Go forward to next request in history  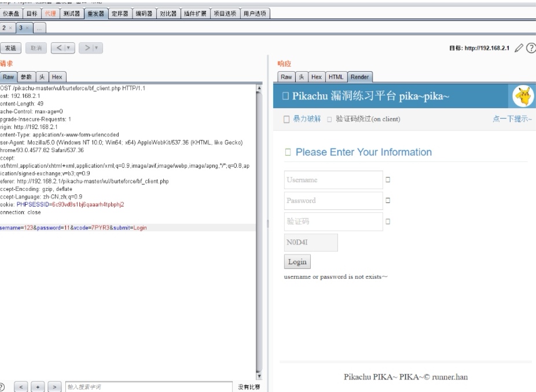click(87, 48)
